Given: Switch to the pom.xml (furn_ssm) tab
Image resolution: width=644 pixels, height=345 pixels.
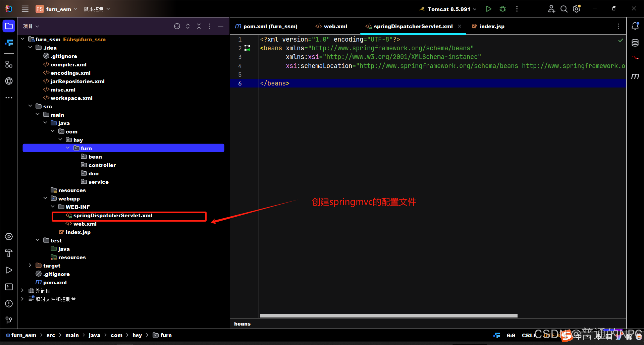Looking at the screenshot, I should tap(266, 26).
